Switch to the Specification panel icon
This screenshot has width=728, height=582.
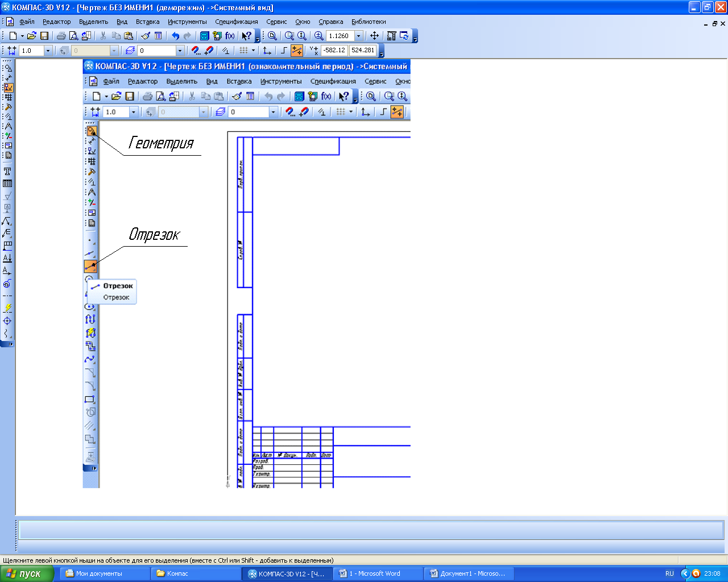8,155
